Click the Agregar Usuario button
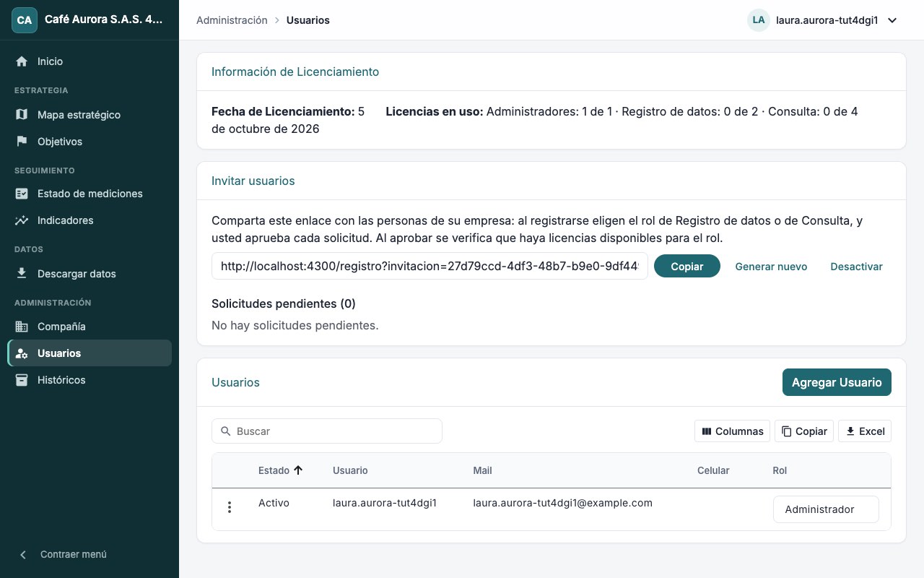Viewport: 924px width, 578px height. pyautogui.click(x=837, y=382)
